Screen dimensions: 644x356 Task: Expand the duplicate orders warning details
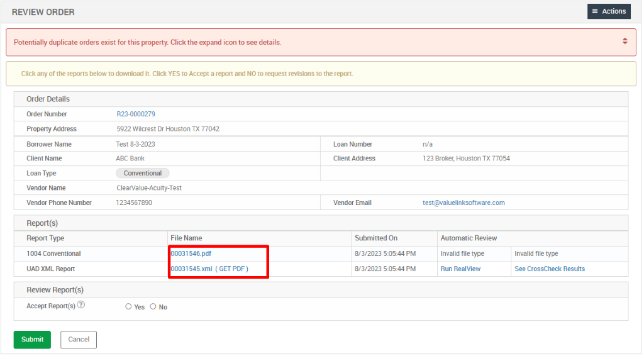coord(625,41)
